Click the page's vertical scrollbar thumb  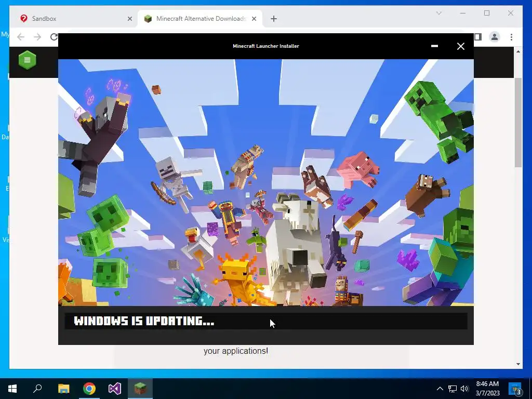518,122
